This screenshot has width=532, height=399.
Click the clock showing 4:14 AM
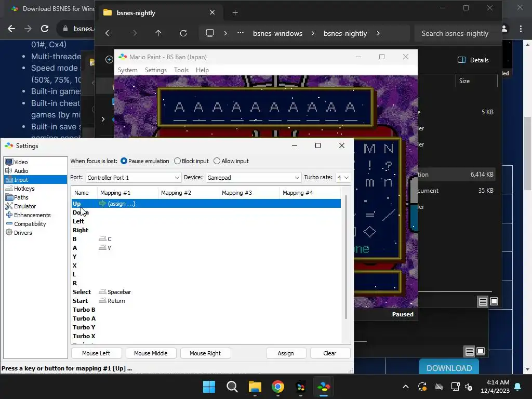(x=495, y=387)
